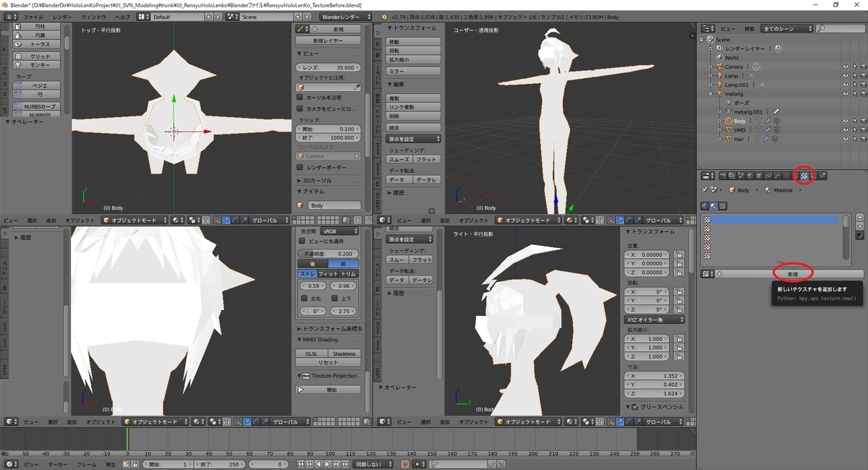Click the Camera object icon in outliner
The width and height of the screenshot is (868, 470).
tap(718, 67)
